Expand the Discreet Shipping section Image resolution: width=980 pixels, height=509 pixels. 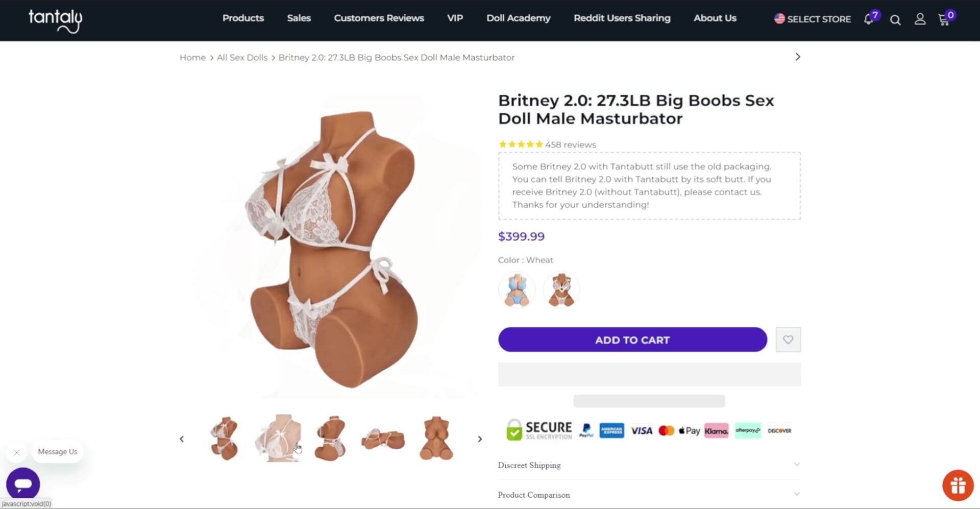point(648,465)
